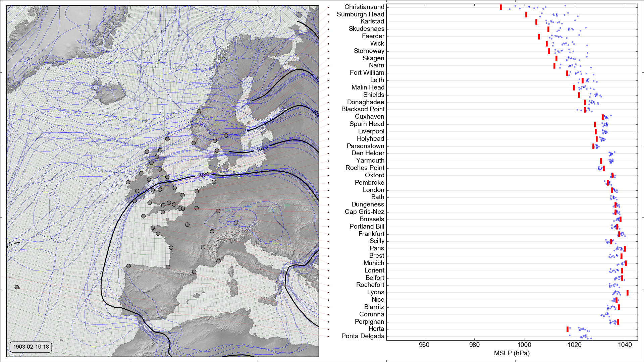Click the Sumburgh Head station label
The width and height of the screenshot is (644, 362).
[x=360, y=14]
